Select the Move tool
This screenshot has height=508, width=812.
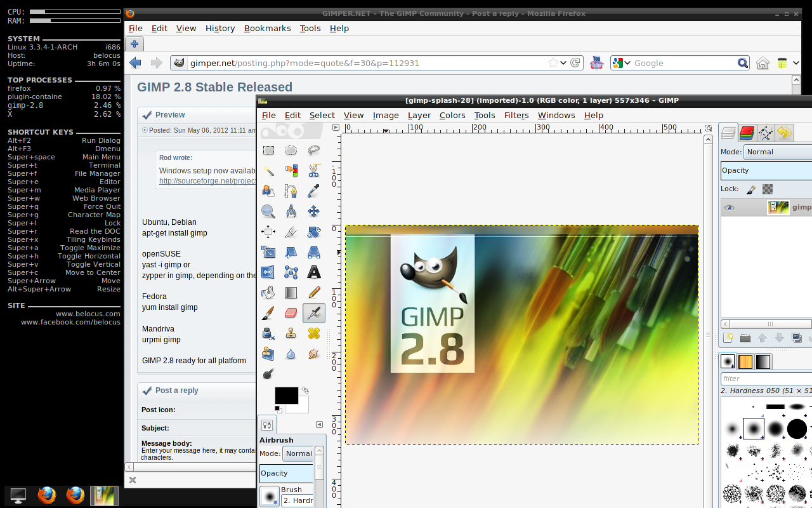313,211
